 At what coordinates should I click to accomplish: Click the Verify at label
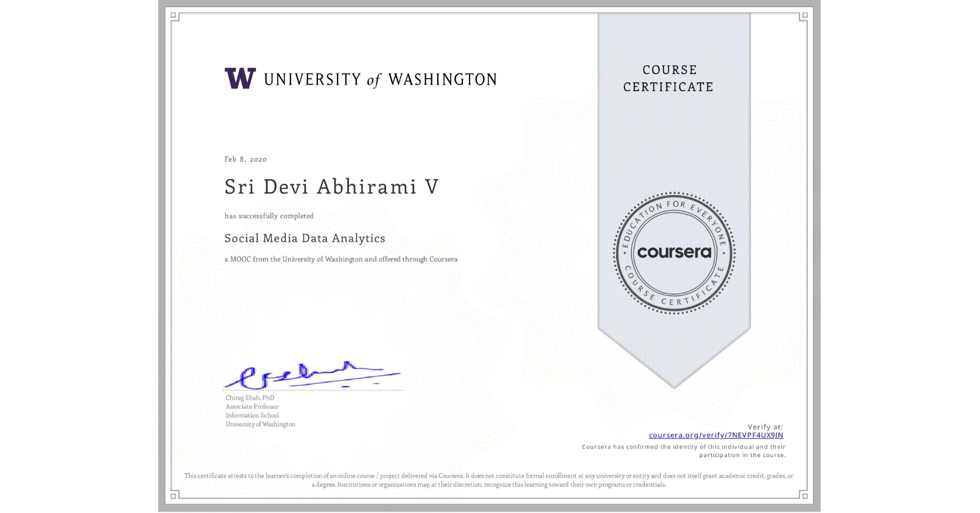point(765,426)
